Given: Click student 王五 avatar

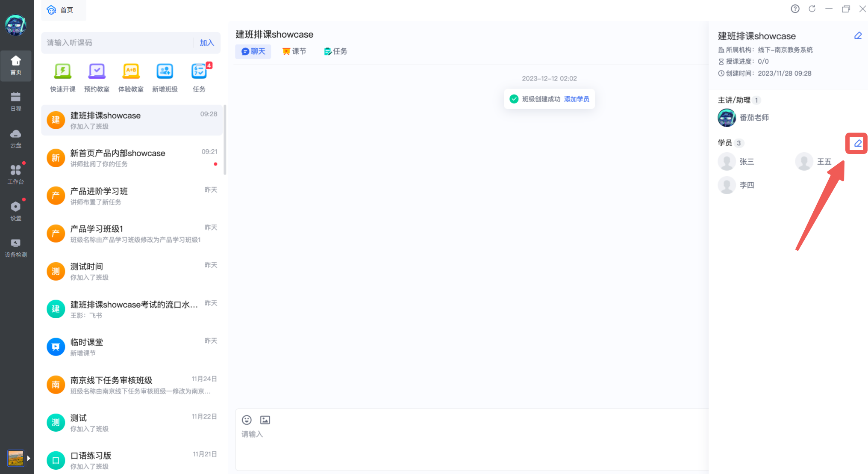Looking at the screenshot, I should pyautogui.click(x=804, y=162).
